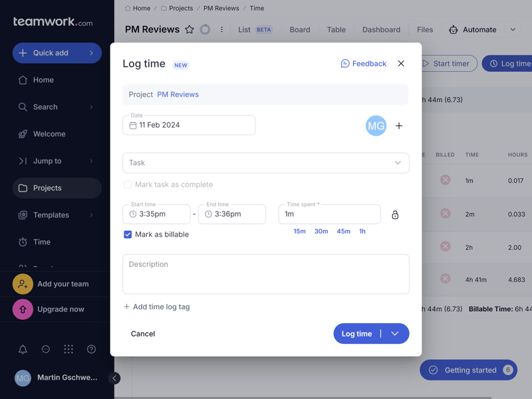Click the project health ring icon
The width and height of the screenshot is (532, 399).
[x=205, y=29]
